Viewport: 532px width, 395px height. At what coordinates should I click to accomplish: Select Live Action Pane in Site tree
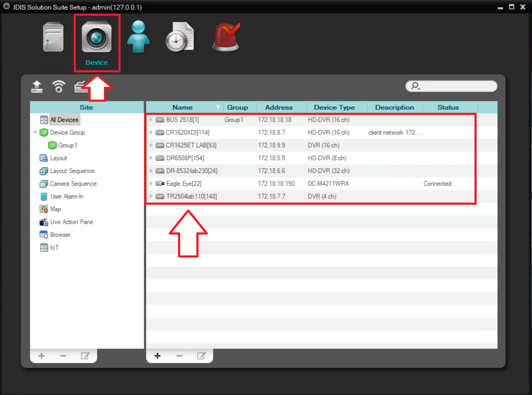72,222
